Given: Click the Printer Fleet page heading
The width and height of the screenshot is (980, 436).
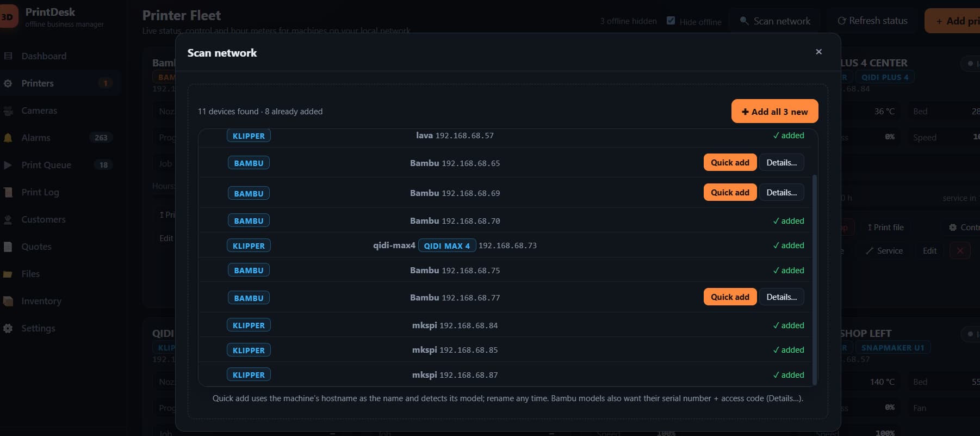Looking at the screenshot, I should (x=182, y=15).
